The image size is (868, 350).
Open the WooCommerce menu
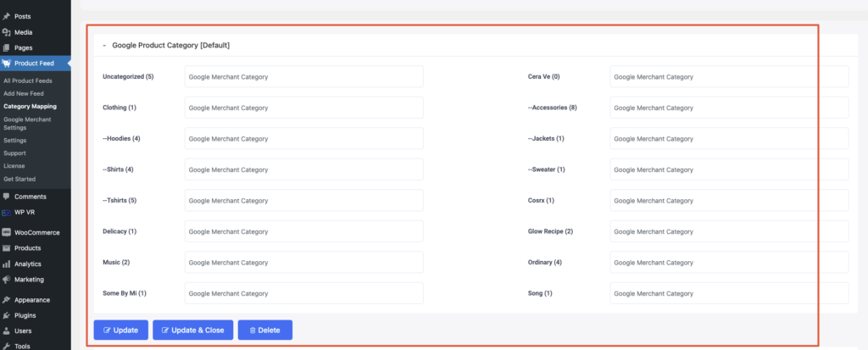click(36, 232)
